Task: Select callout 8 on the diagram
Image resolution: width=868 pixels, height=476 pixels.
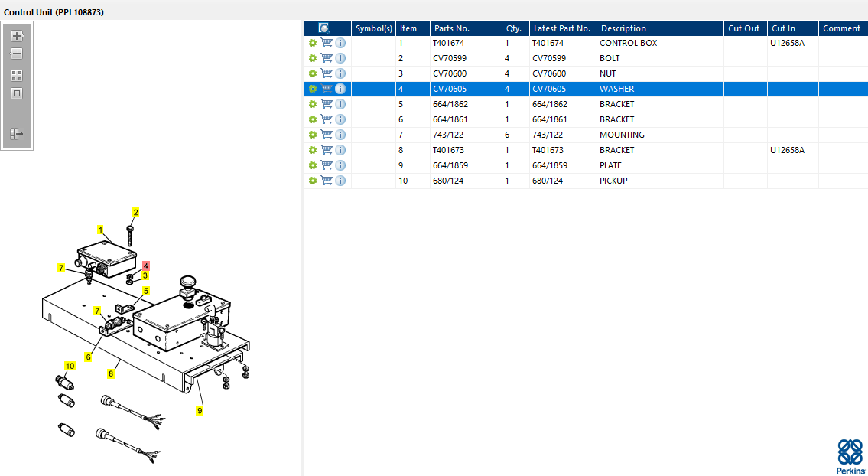Action: [111, 374]
